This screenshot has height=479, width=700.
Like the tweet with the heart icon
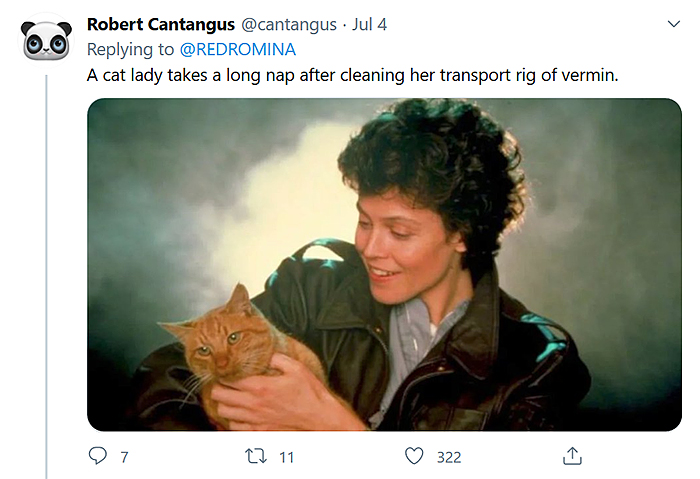[414, 456]
